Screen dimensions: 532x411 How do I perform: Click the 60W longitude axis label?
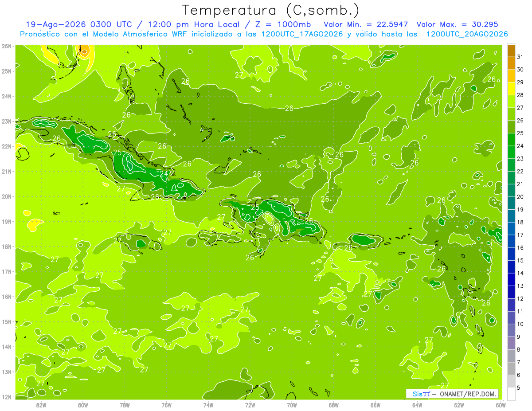tap(501, 405)
